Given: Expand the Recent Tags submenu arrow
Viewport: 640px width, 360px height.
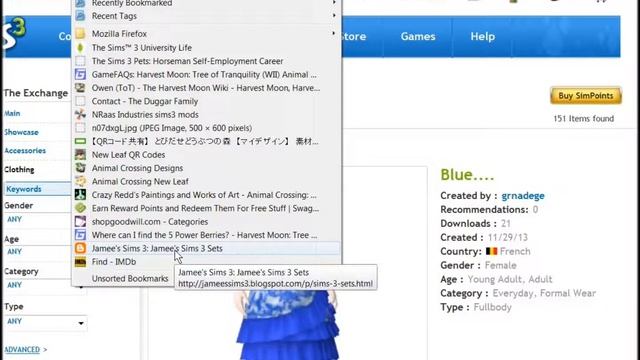Looking at the screenshot, I should coord(334,16).
